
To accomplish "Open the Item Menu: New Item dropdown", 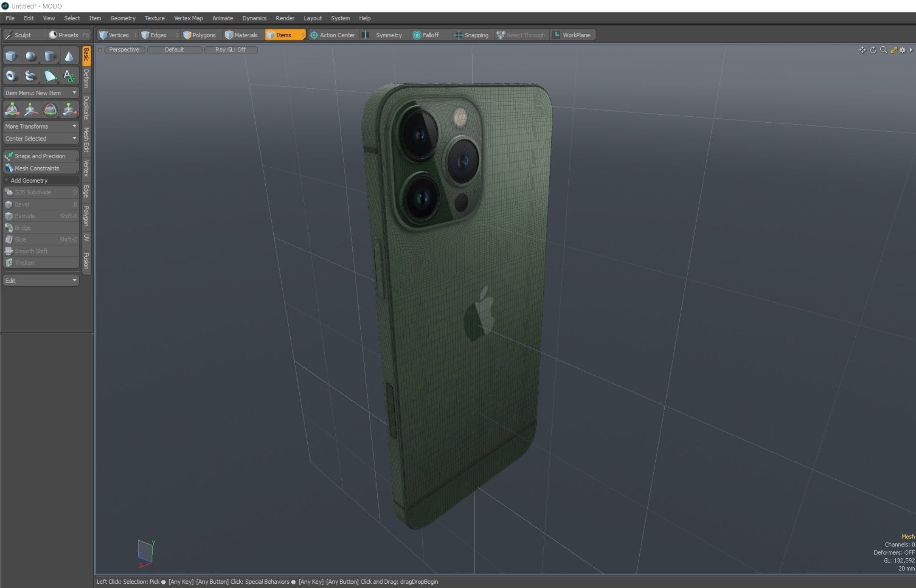I will coord(41,93).
